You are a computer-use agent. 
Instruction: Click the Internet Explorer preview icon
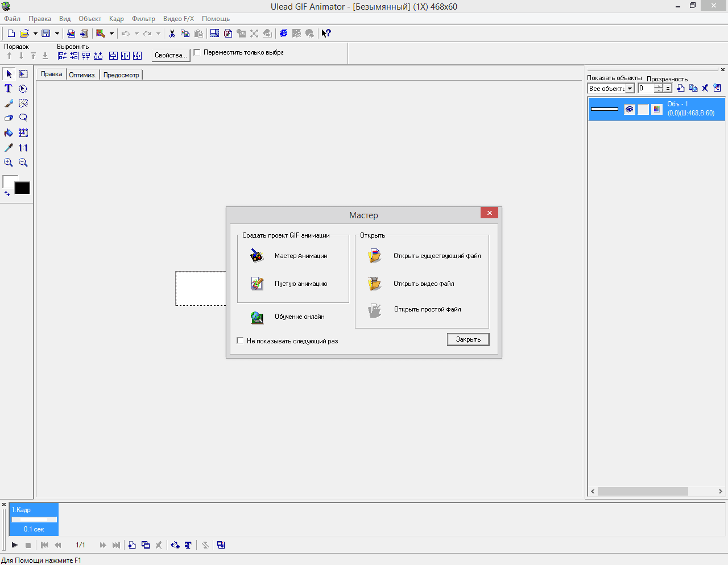click(283, 34)
